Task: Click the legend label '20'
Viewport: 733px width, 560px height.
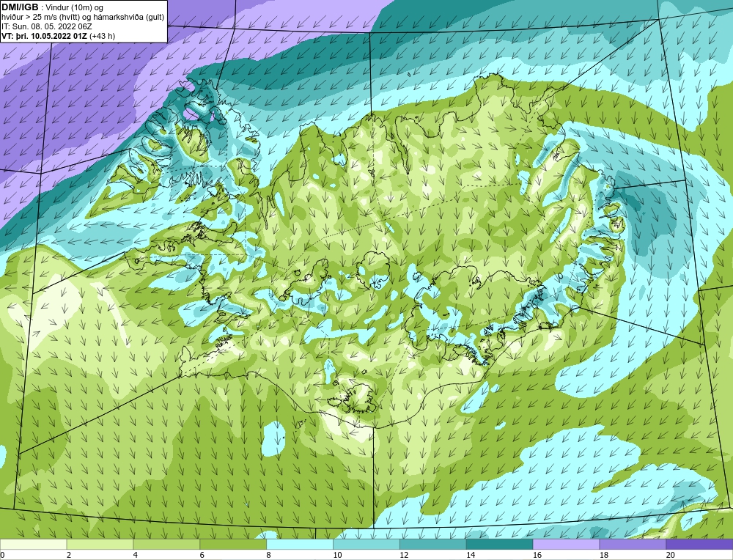Action: tap(671, 555)
